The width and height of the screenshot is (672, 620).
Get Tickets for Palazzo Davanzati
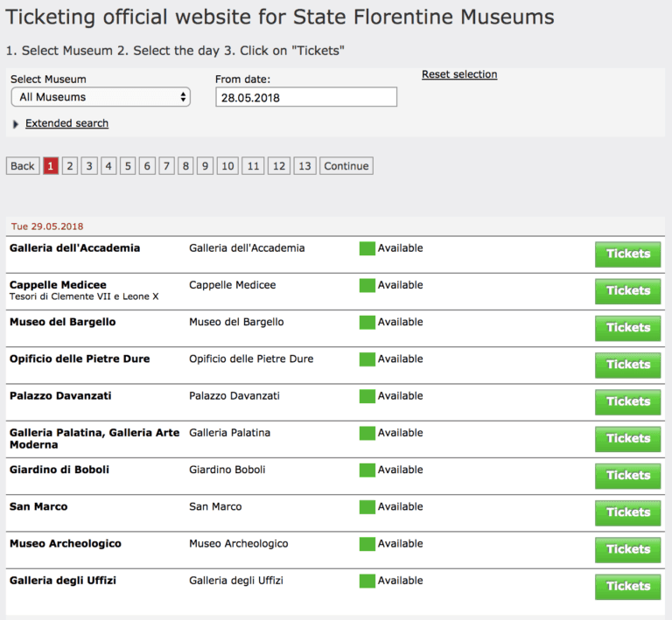pyautogui.click(x=627, y=402)
